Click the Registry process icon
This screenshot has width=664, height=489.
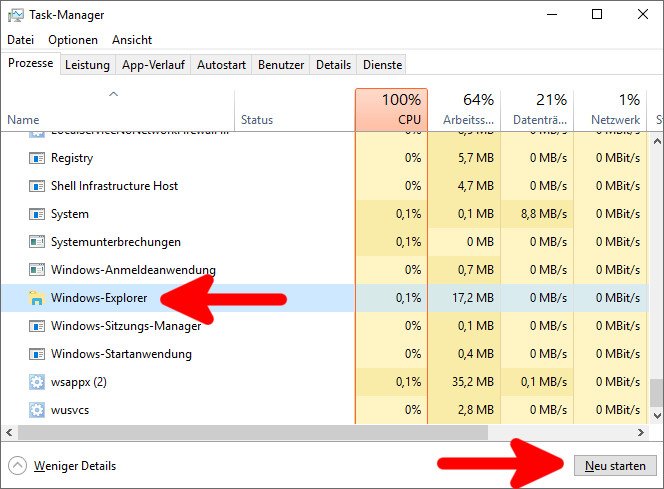coord(37,158)
